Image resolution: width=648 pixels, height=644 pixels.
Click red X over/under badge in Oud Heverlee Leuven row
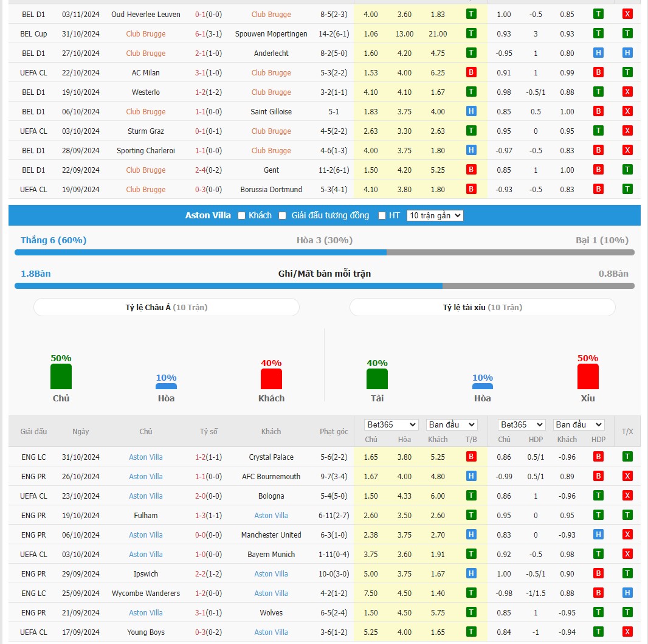[627, 14]
